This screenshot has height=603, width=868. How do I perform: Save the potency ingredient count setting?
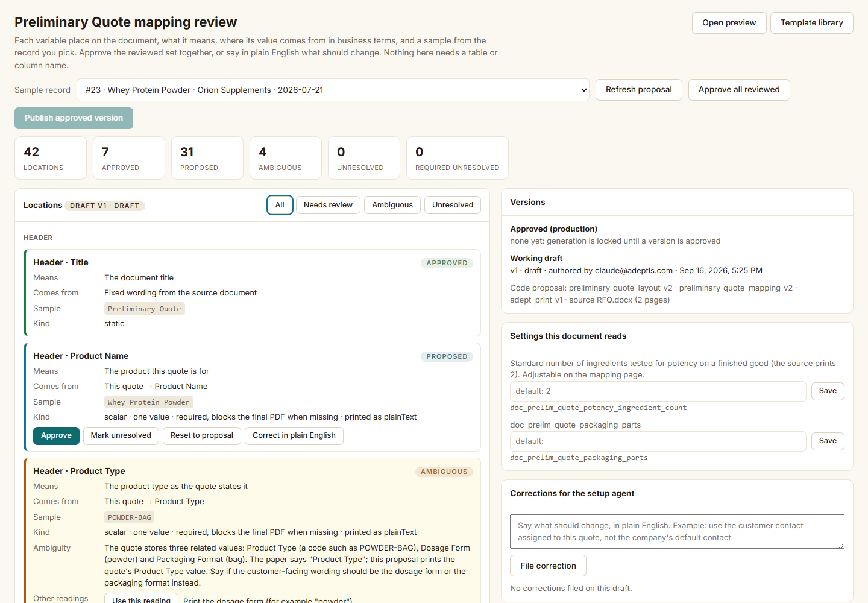[828, 391]
